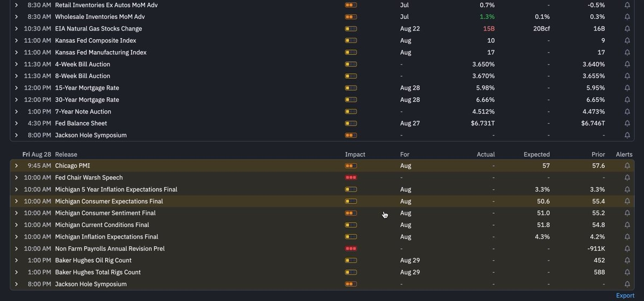Toggle alert for Michigan Consumer Sentiment Final
Screen dimensions: 644x301
627,213
